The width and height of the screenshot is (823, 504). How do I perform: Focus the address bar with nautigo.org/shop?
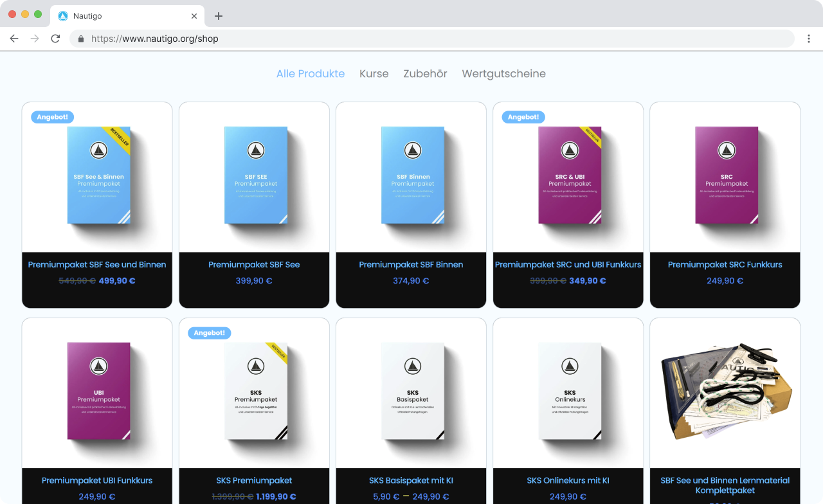(x=432, y=39)
